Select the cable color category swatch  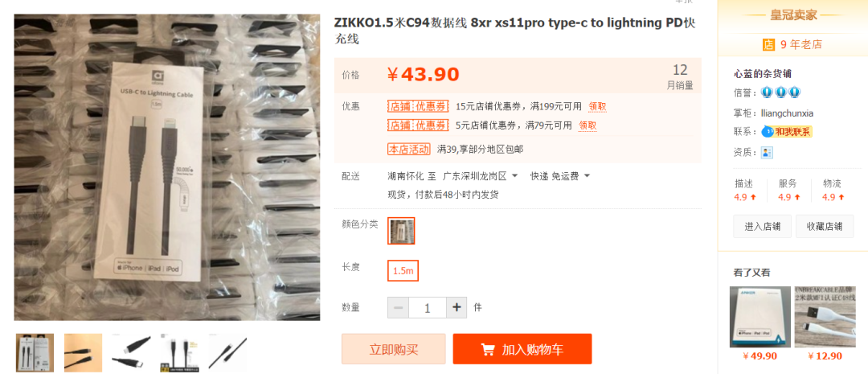(401, 231)
